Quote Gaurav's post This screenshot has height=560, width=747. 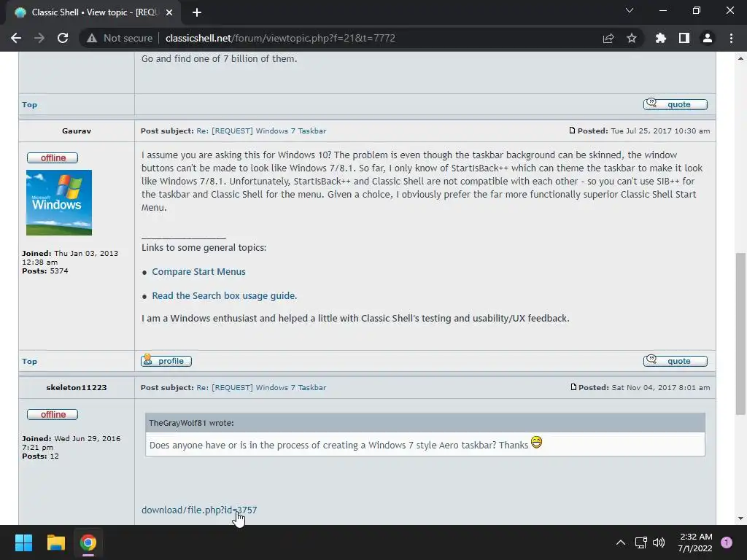(675, 361)
